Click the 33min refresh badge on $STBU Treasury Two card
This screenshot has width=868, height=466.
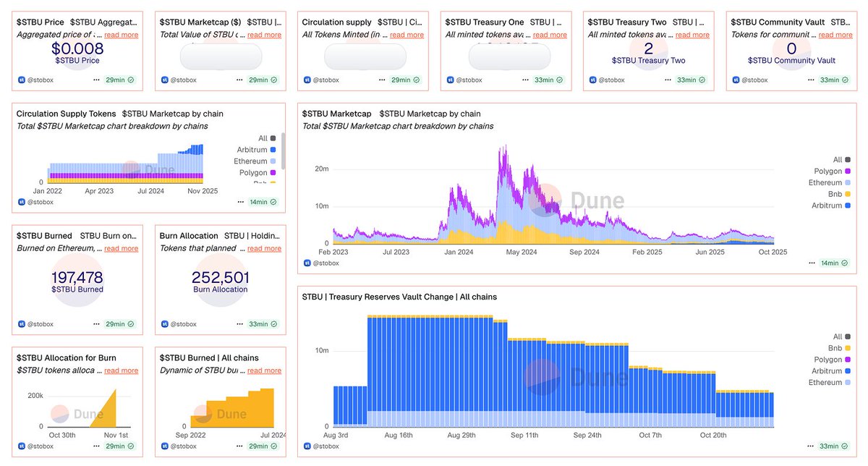coord(692,80)
